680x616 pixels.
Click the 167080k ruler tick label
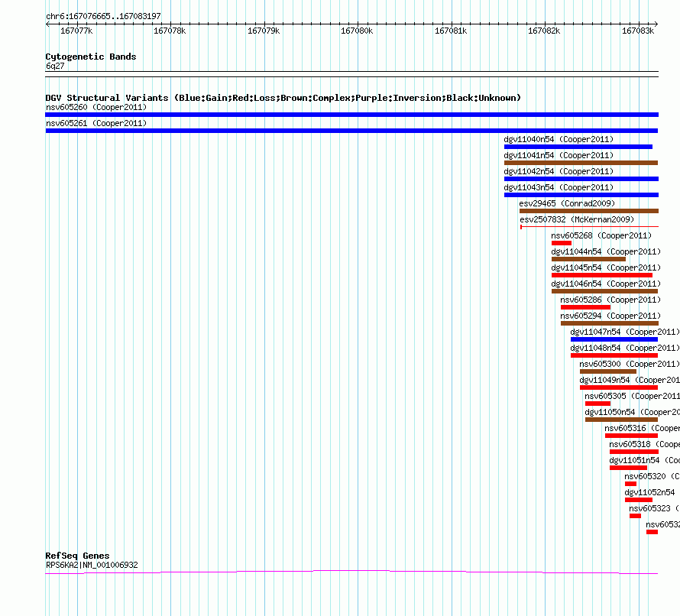click(357, 31)
